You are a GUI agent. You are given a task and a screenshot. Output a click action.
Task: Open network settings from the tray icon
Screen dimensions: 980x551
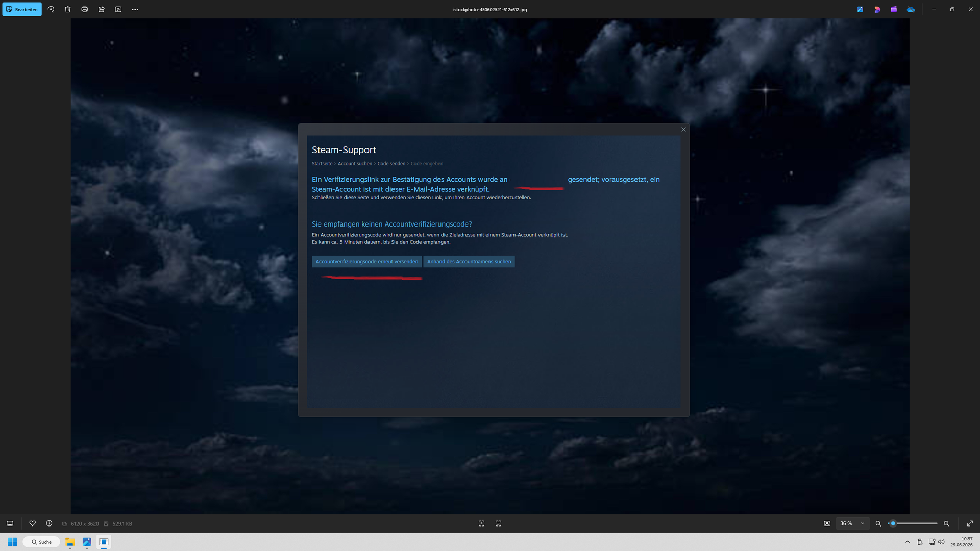[x=932, y=542]
